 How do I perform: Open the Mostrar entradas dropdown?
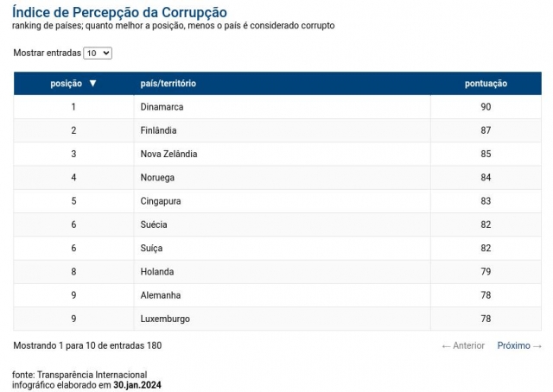(x=98, y=54)
